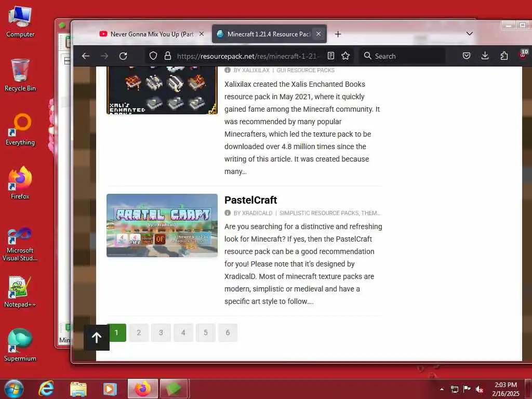Open the tracking protection shield icon
532x399 pixels.
pos(153,56)
